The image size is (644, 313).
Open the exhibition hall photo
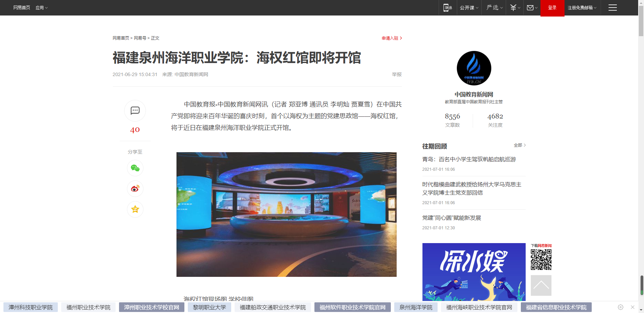[x=286, y=214]
